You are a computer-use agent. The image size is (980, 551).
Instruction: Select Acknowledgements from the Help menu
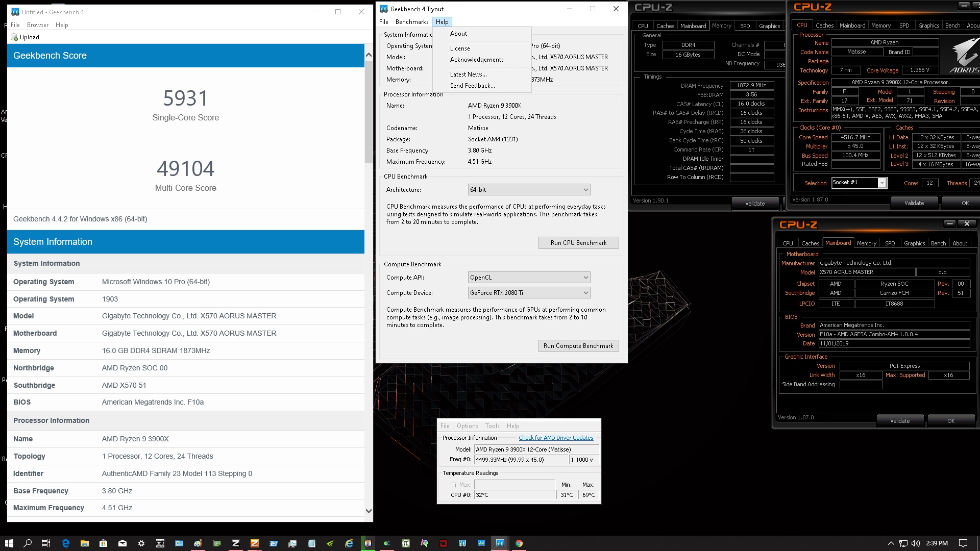(x=477, y=60)
